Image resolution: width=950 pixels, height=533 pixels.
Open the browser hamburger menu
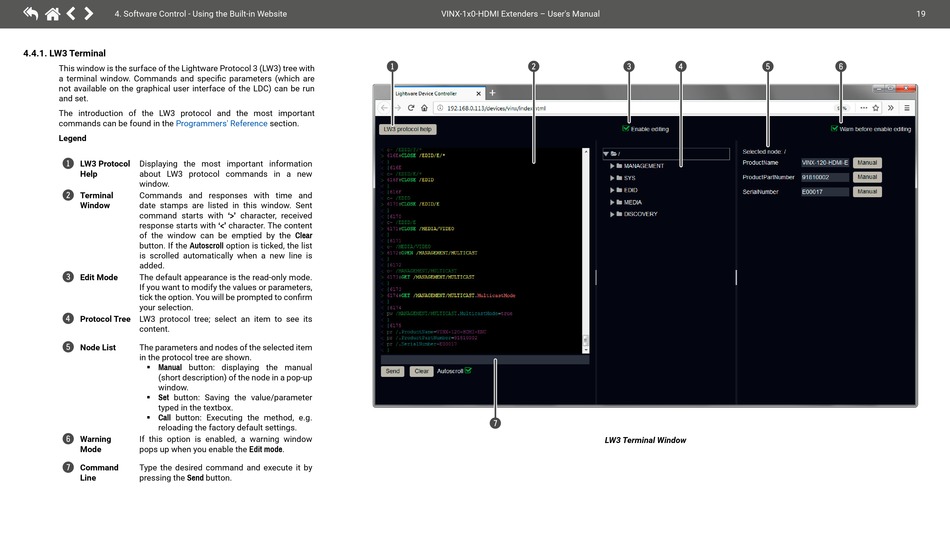coord(907,108)
